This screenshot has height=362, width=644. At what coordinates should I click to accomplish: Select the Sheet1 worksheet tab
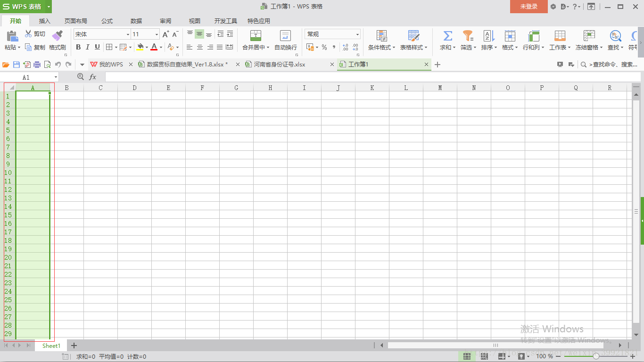51,346
